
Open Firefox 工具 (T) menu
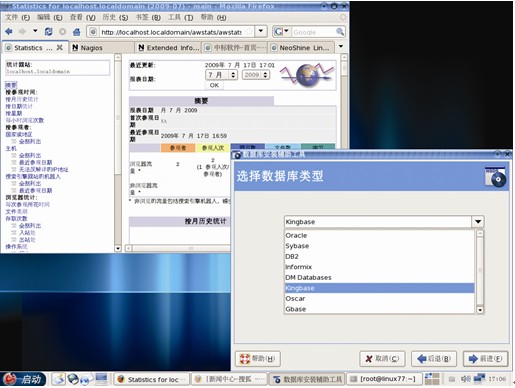[180, 17]
